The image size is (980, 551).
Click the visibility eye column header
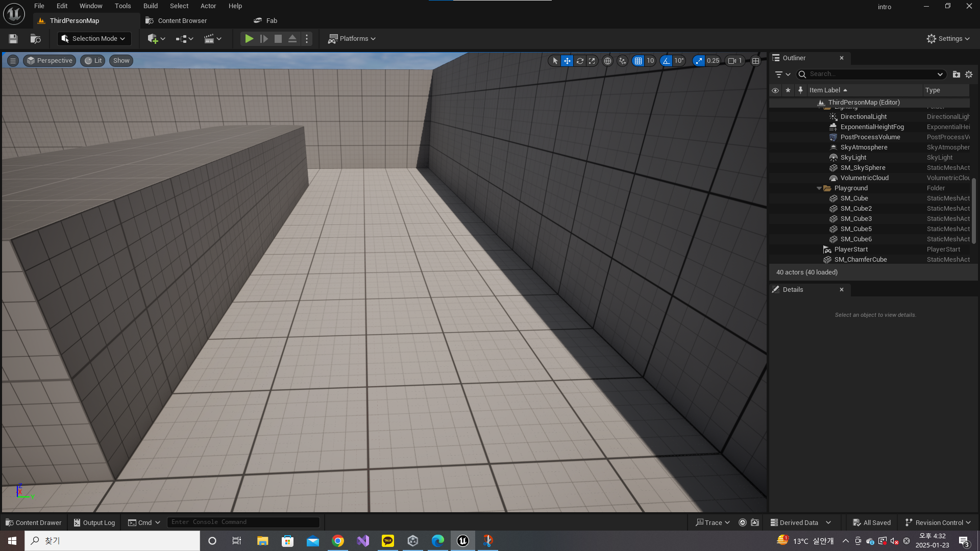point(775,90)
